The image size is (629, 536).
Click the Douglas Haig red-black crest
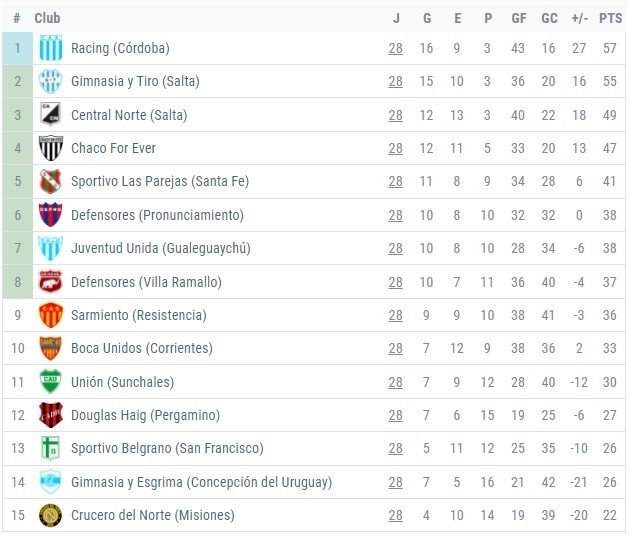[51, 415]
